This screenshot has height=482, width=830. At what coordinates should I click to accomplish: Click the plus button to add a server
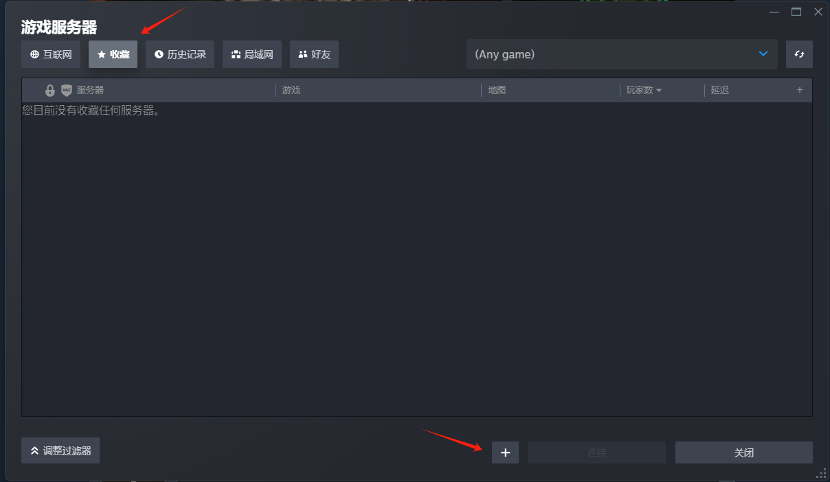tap(505, 453)
